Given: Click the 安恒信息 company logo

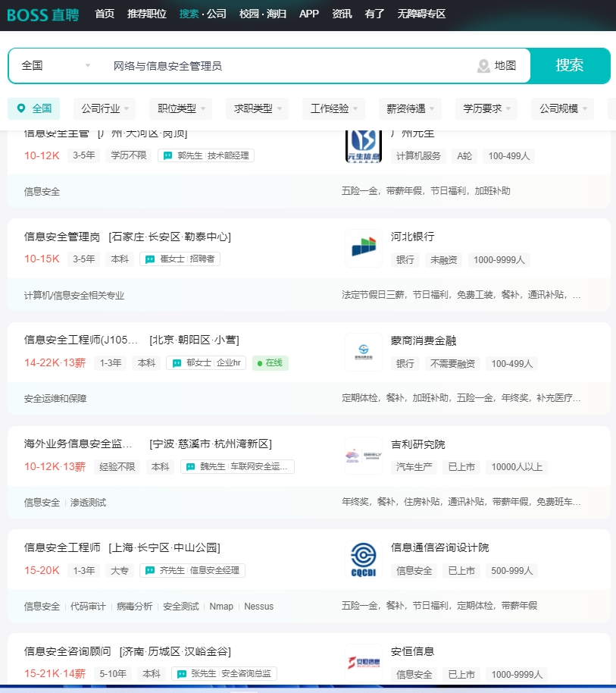Looking at the screenshot, I should (x=364, y=663).
